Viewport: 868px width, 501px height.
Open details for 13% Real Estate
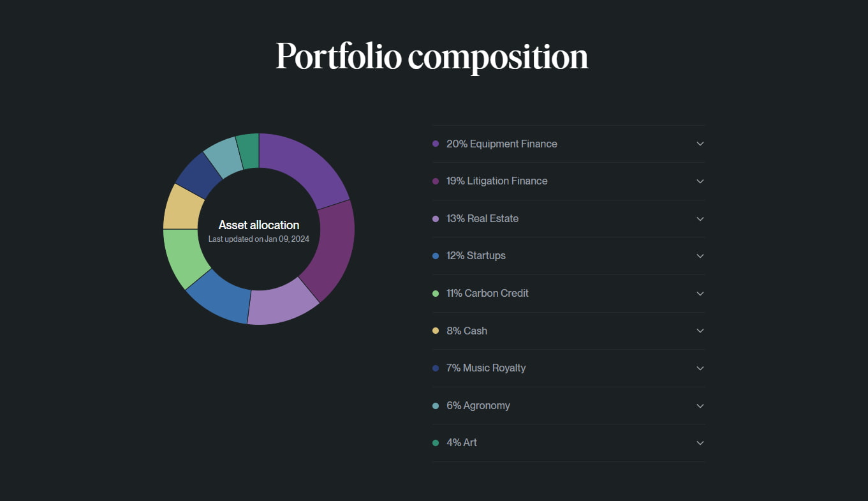700,218
